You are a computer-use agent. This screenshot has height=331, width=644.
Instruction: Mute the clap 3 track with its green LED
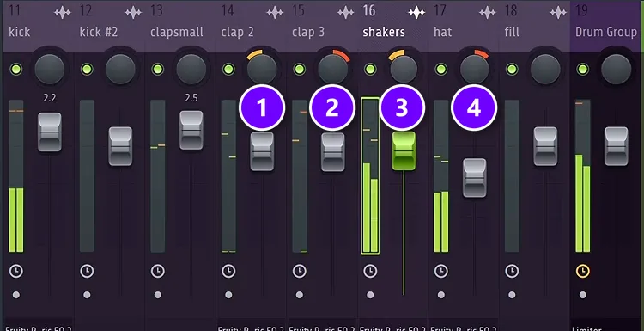pyautogui.click(x=300, y=69)
